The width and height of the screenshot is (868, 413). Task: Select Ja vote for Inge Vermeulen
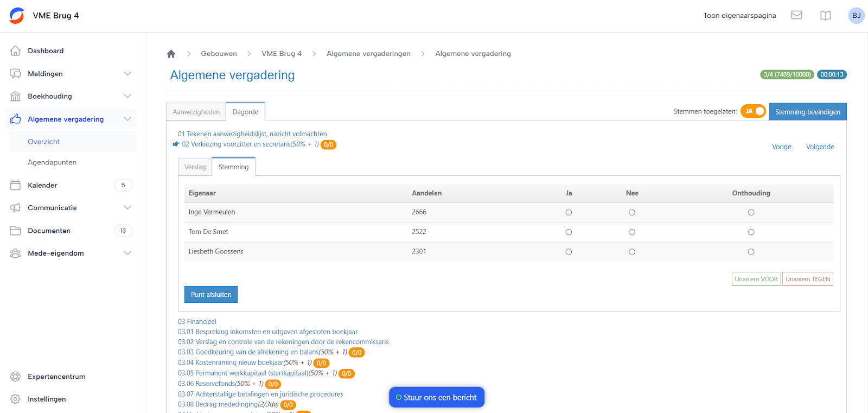569,212
